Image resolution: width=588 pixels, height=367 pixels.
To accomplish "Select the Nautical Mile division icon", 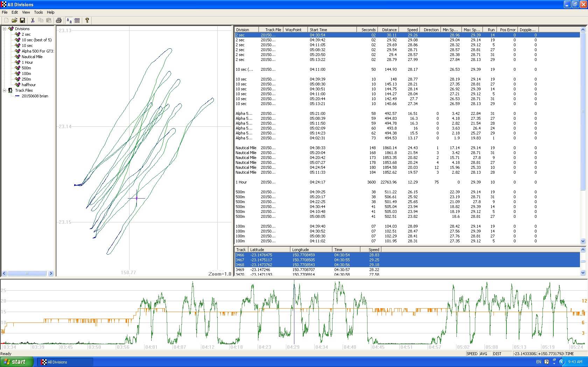I will (17, 57).
